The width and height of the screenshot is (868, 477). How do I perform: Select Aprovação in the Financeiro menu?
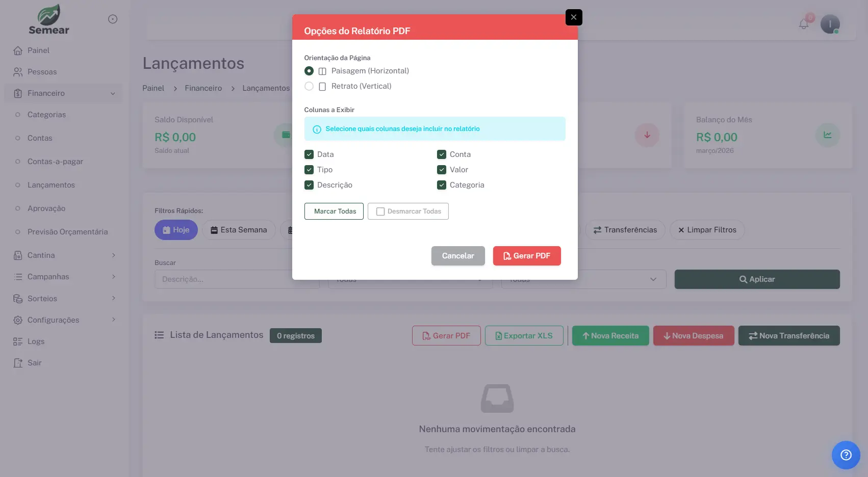[46, 208]
